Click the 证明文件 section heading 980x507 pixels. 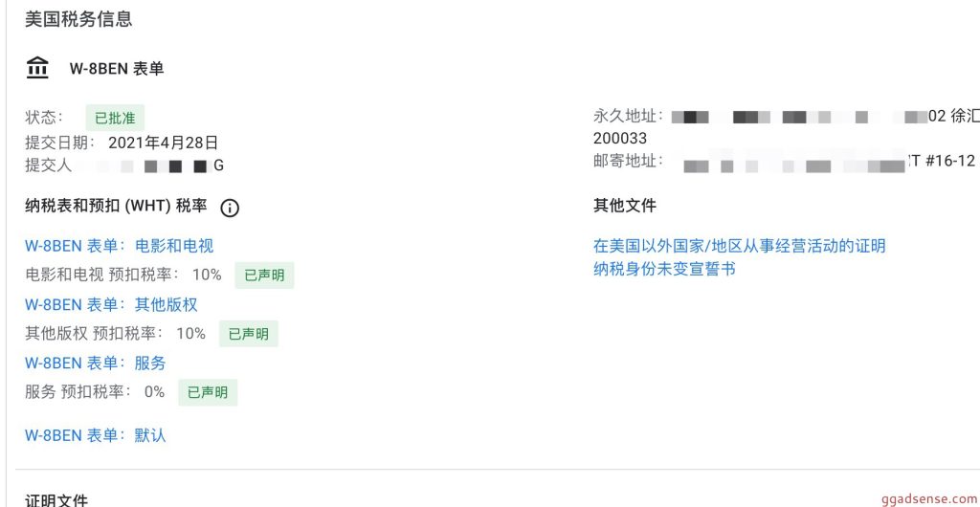coord(56,500)
